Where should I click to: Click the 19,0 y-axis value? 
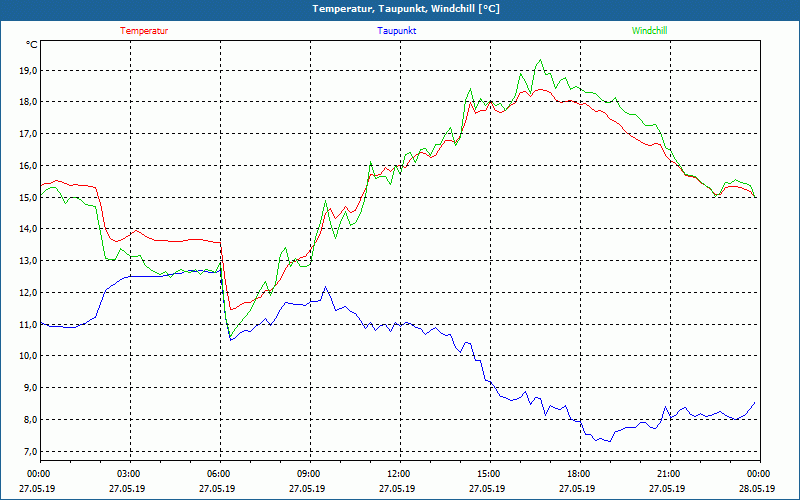tap(28, 70)
